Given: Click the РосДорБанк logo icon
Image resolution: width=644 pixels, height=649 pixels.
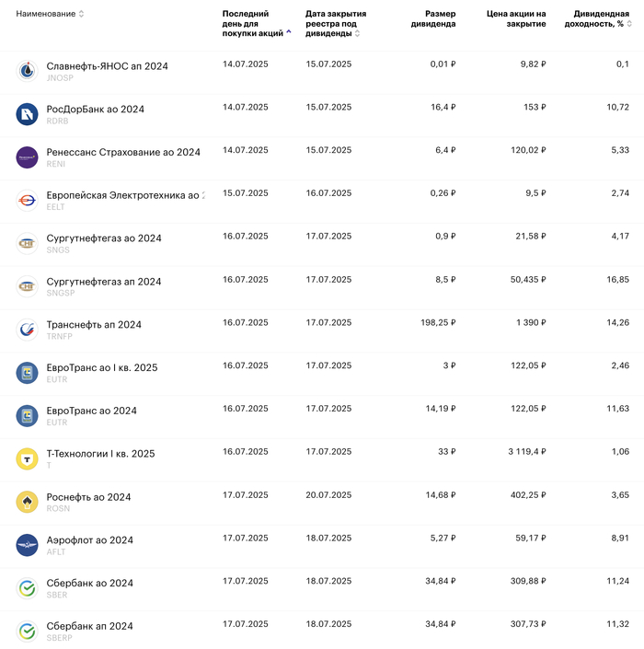Looking at the screenshot, I should (27, 114).
